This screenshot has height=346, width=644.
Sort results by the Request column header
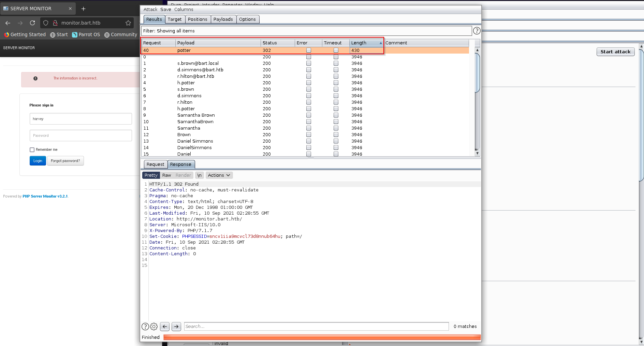point(159,43)
